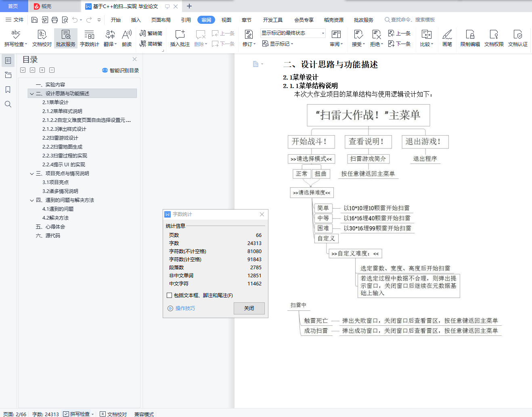Go to previous revision with 上一条

click(399, 33)
